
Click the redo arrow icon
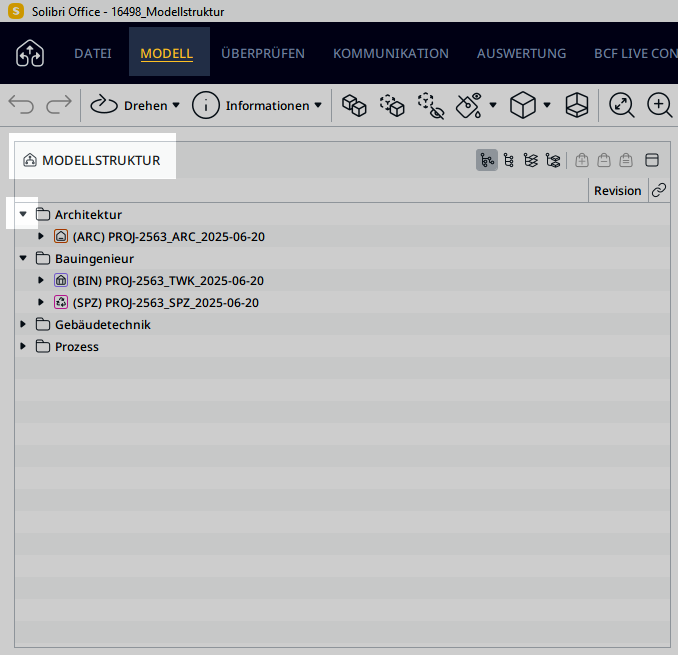(59, 105)
